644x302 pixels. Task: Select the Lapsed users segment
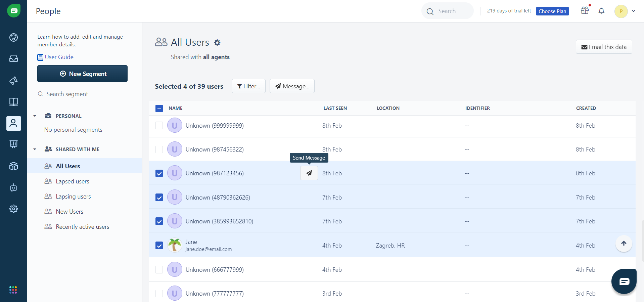point(73,181)
